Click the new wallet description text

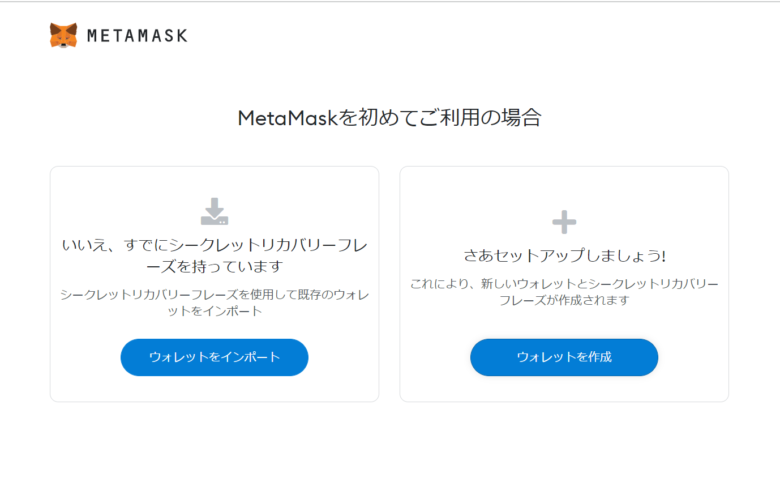tap(564, 292)
